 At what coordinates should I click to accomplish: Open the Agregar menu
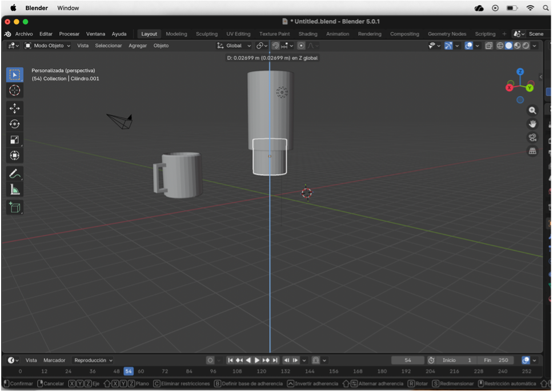tap(138, 46)
